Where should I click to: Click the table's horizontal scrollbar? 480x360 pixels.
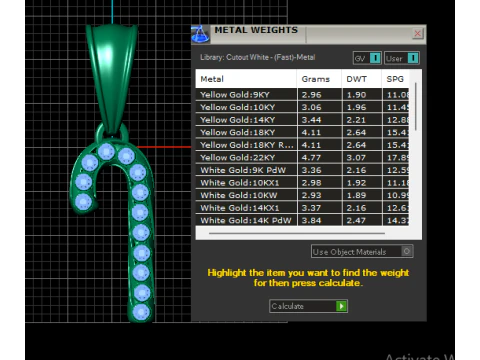[297, 233]
